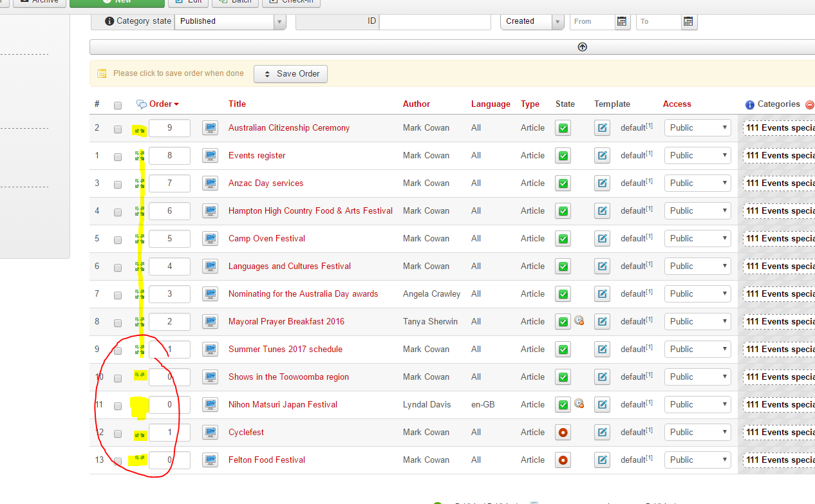The image size is (815, 504).
Task: Open calendar picker for From date
Action: coord(622,21)
